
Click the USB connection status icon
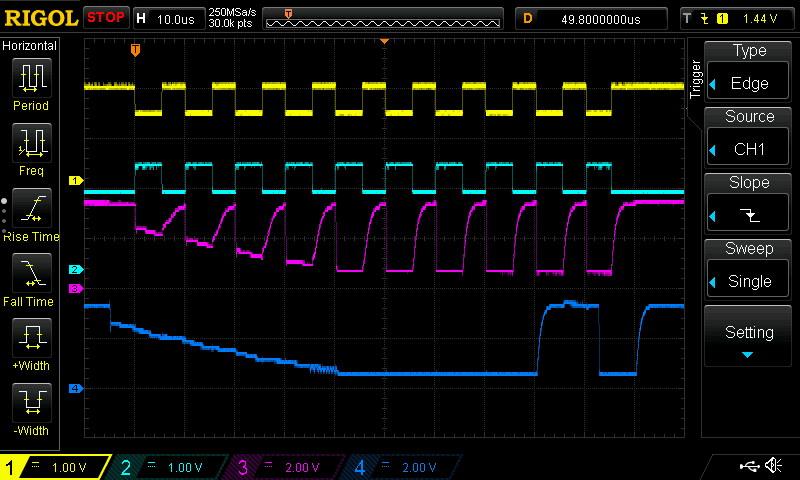point(749,465)
